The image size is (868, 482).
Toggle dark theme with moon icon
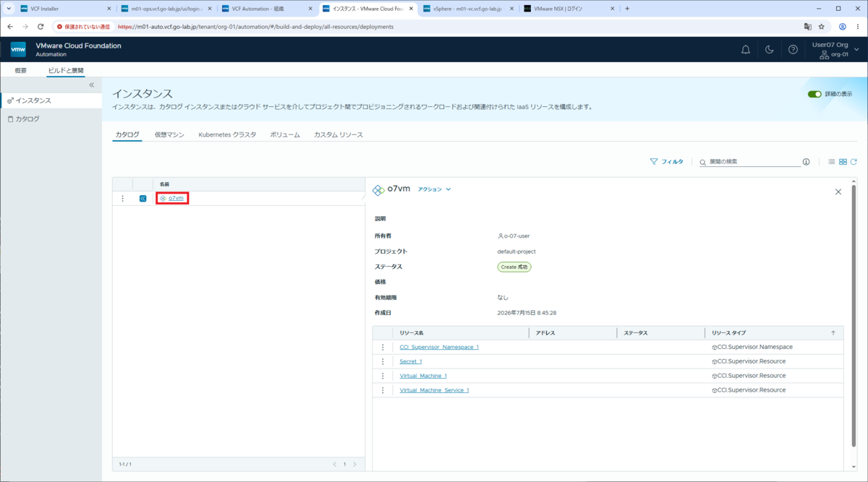[x=770, y=49]
